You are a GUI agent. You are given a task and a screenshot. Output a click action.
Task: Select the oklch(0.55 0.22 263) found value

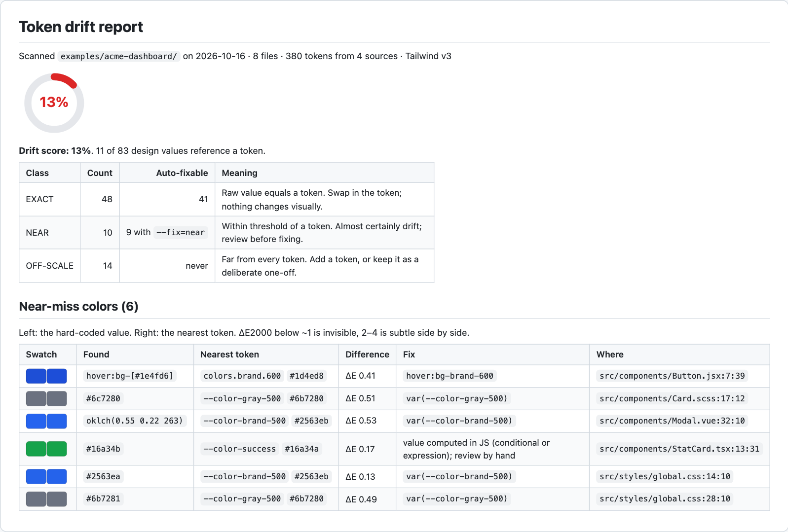coord(135,421)
